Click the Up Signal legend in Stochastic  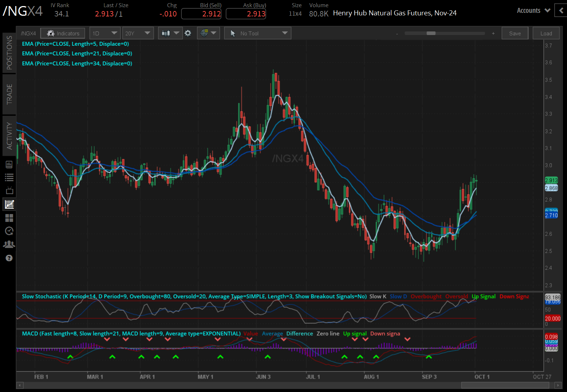483,296
